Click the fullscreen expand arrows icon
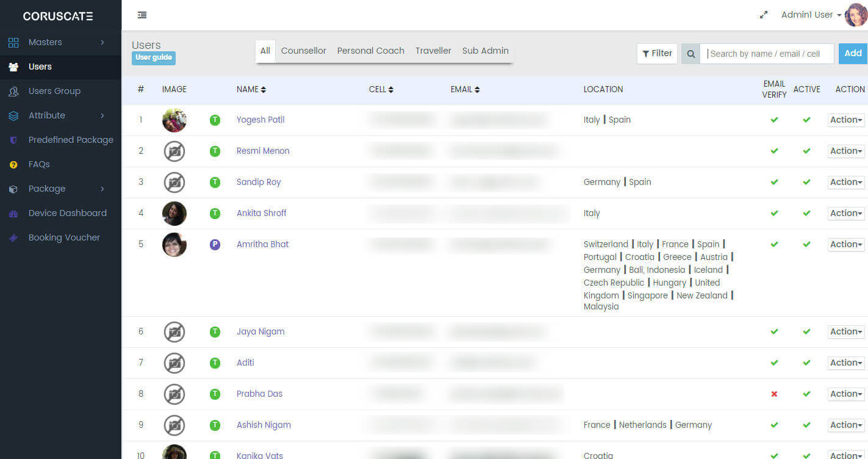This screenshot has width=868, height=459. pyautogui.click(x=763, y=15)
